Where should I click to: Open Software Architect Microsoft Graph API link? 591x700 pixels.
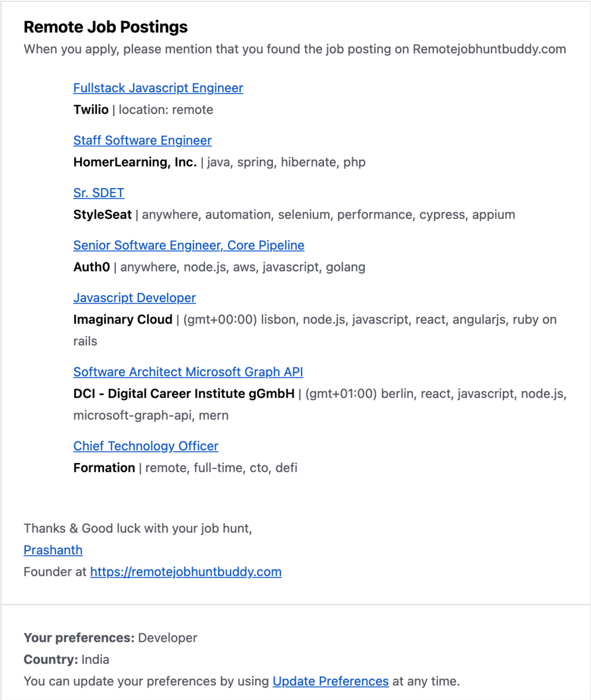[188, 372]
